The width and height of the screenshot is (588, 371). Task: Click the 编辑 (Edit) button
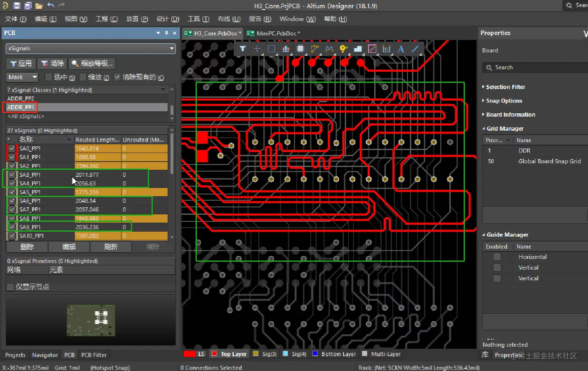[x=69, y=247]
